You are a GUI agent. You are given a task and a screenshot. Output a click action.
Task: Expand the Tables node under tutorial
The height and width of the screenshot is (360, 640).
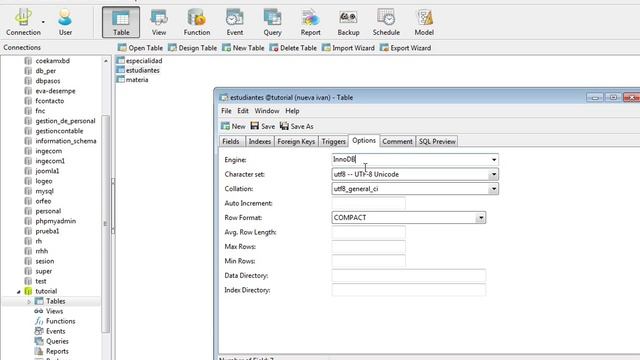point(29,302)
